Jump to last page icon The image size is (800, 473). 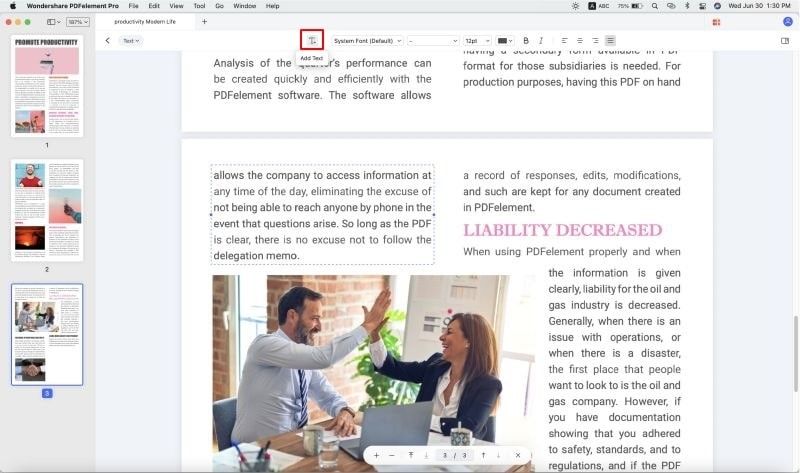pyautogui.click(x=426, y=455)
